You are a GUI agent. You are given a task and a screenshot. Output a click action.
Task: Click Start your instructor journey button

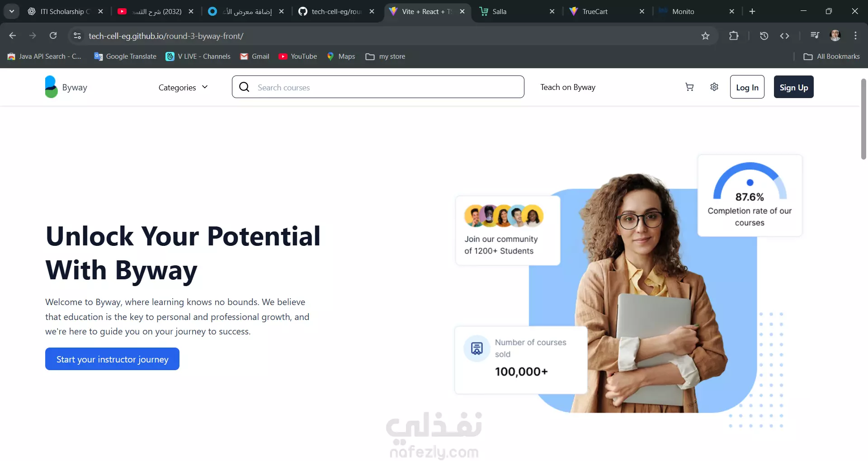tap(112, 359)
